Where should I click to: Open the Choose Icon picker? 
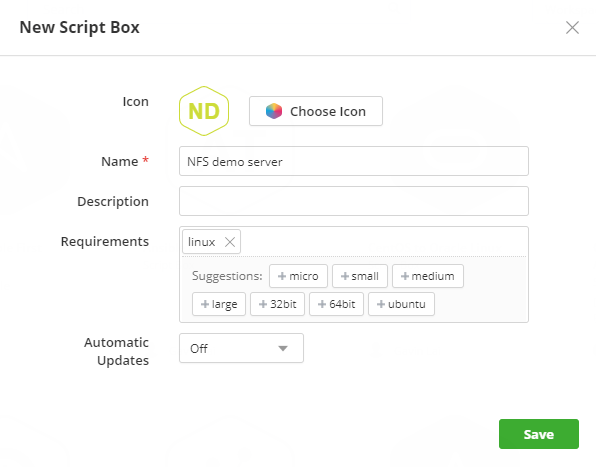click(316, 111)
